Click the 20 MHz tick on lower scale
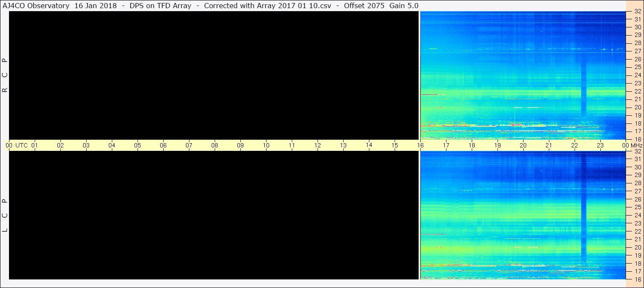 coord(638,247)
